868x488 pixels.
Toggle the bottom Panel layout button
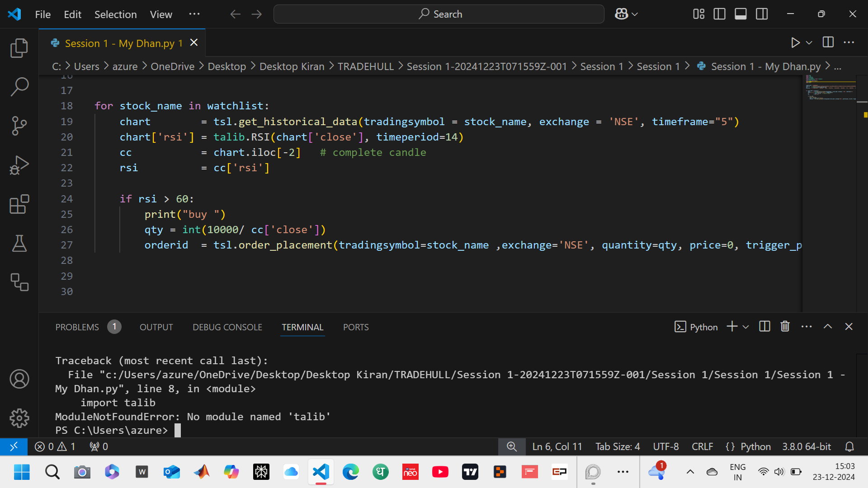pyautogui.click(x=741, y=14)
